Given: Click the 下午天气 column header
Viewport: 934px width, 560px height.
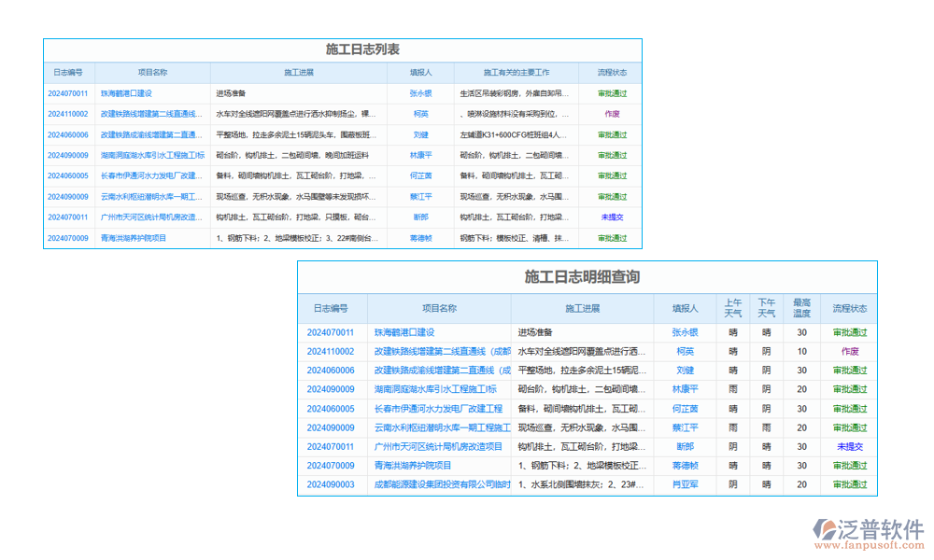Looking at the screenshot, I should [767, 308].
